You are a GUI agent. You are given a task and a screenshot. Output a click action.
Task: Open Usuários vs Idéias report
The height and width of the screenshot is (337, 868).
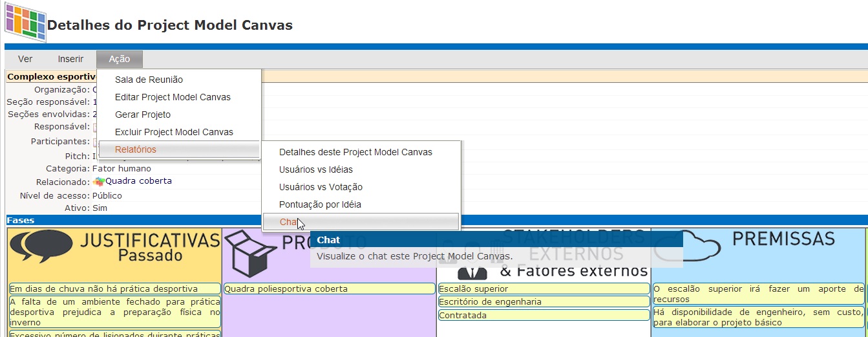361,169
